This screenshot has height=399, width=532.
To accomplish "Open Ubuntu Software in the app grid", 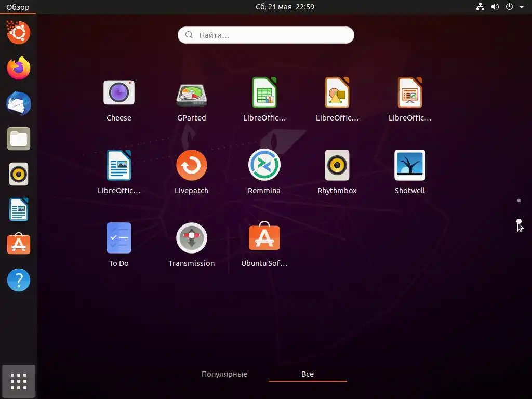I will (264, 236).
